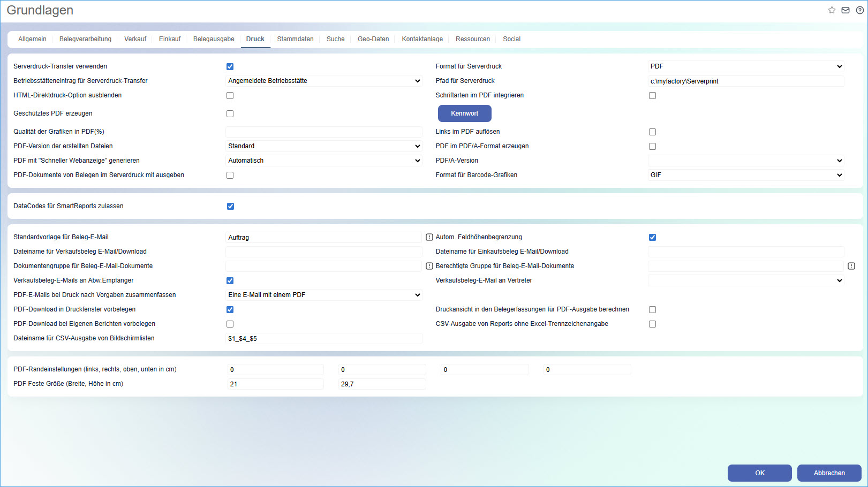This screenshot has width=868, height=487.
Task: Open the Stammdaten tab
Action: (295, 39)
